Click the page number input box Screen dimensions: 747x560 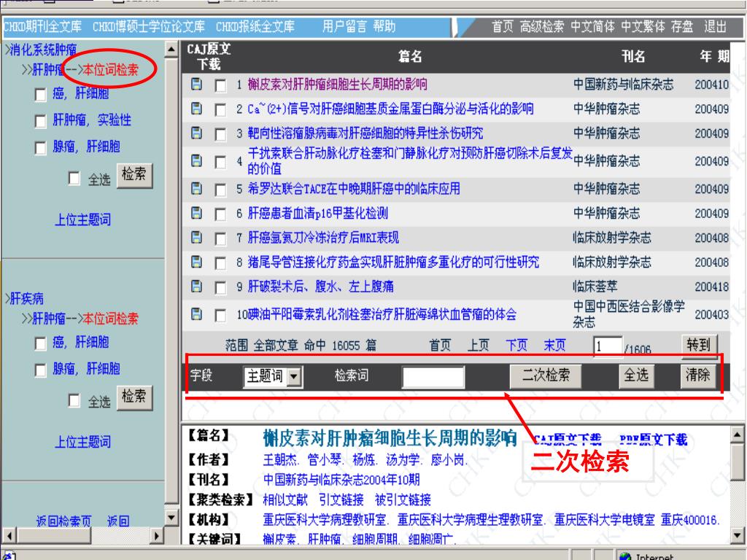(608, 346)
